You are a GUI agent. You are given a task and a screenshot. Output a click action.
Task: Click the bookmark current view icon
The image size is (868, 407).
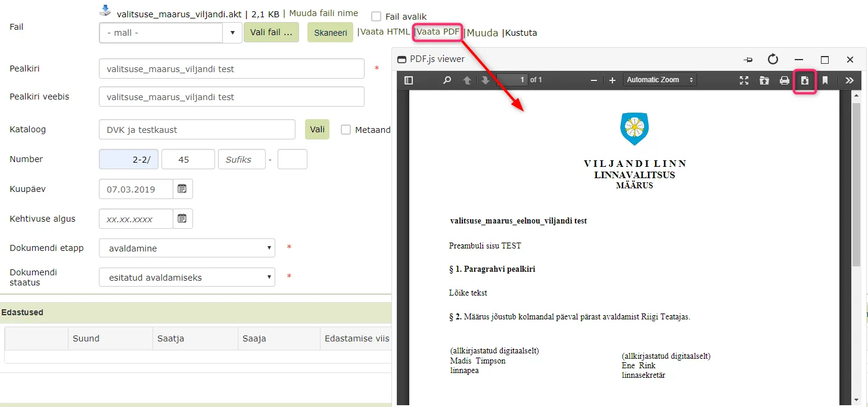click(825, 80)
